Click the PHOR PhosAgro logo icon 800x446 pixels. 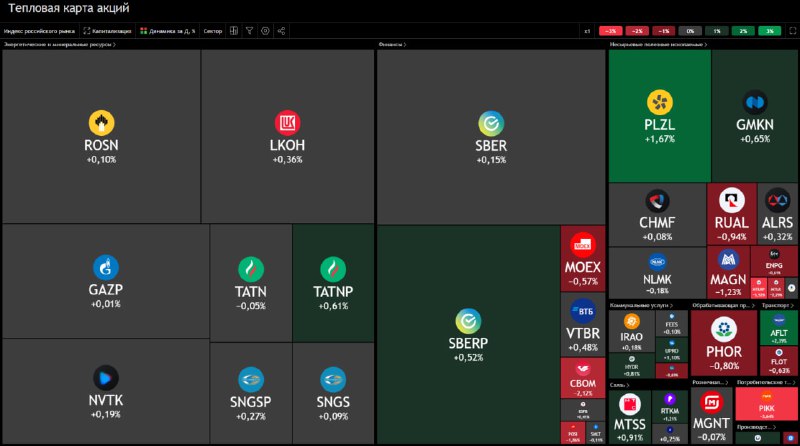[724, 329]
